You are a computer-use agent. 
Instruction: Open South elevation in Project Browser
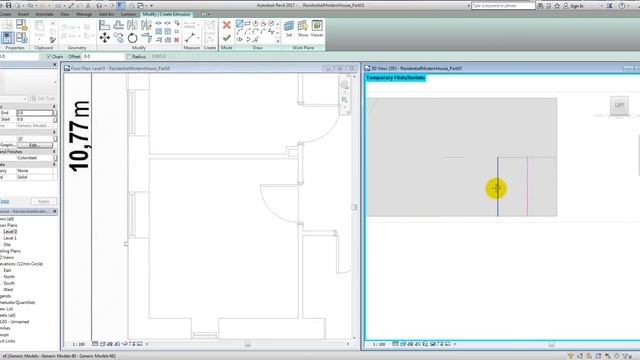[x=9, y=283]
